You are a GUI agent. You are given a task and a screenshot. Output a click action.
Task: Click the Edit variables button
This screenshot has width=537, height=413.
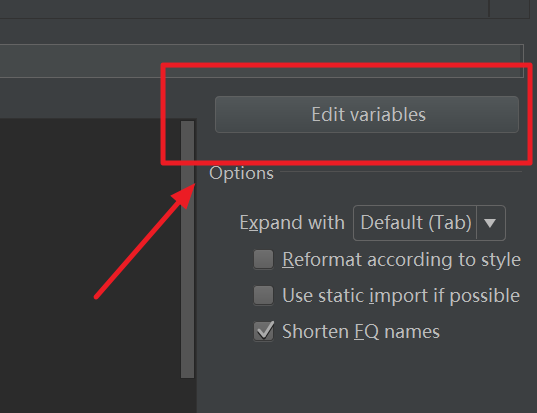(x=367, y=114)
